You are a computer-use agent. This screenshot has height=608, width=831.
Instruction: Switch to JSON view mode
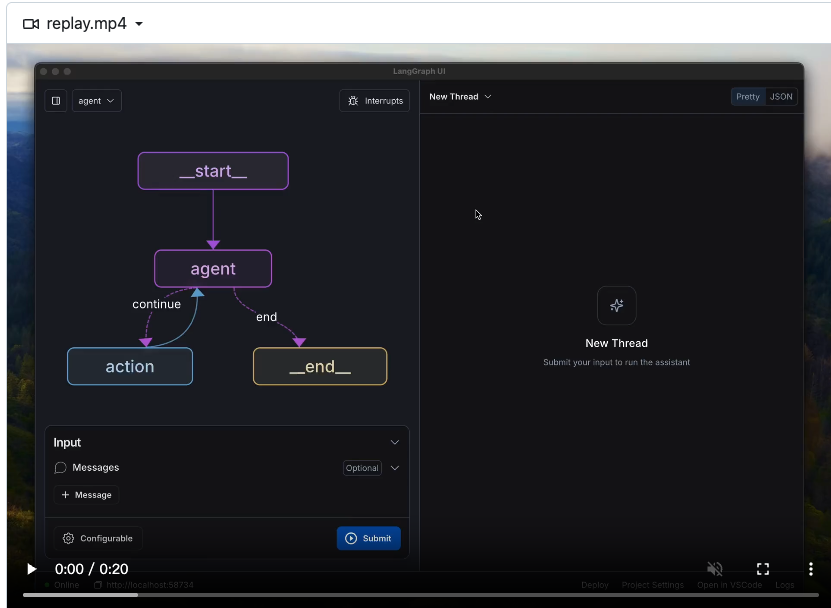tap(781, 97)
